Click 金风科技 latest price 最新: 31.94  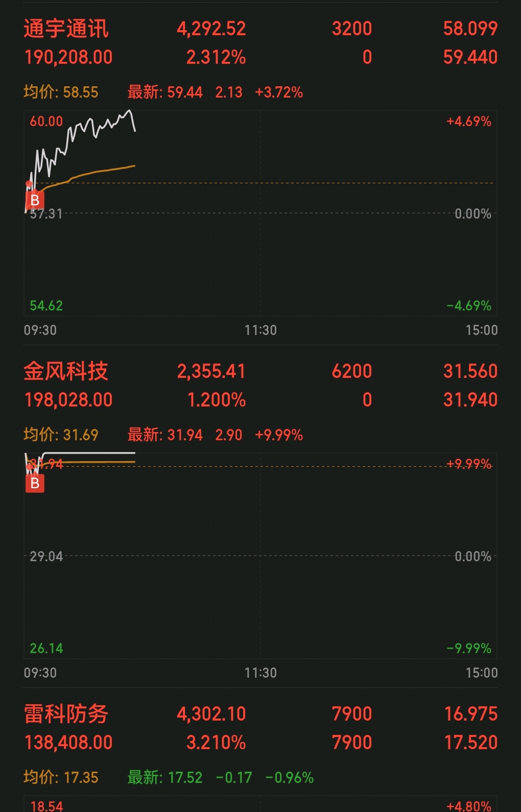(x=165, y=435)
